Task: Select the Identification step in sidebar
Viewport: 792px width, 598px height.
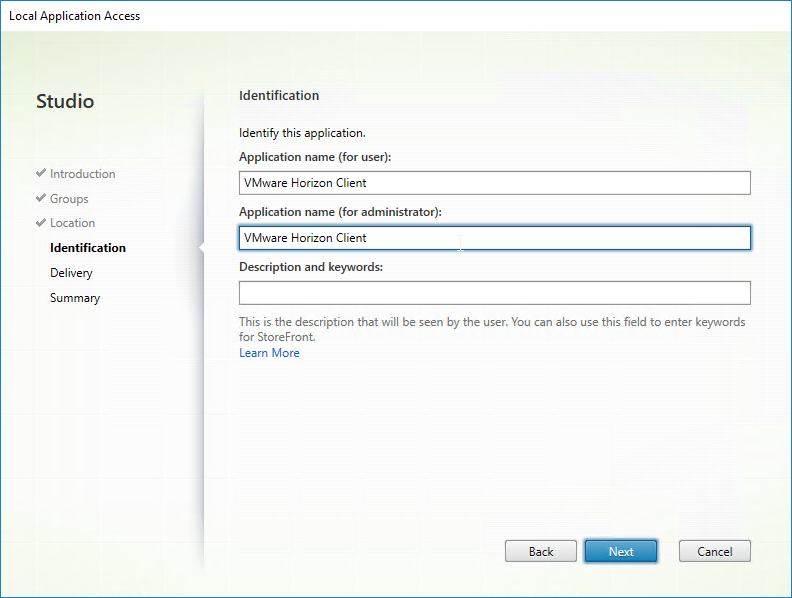Action: pyautogui.click(x=87, y=248)
